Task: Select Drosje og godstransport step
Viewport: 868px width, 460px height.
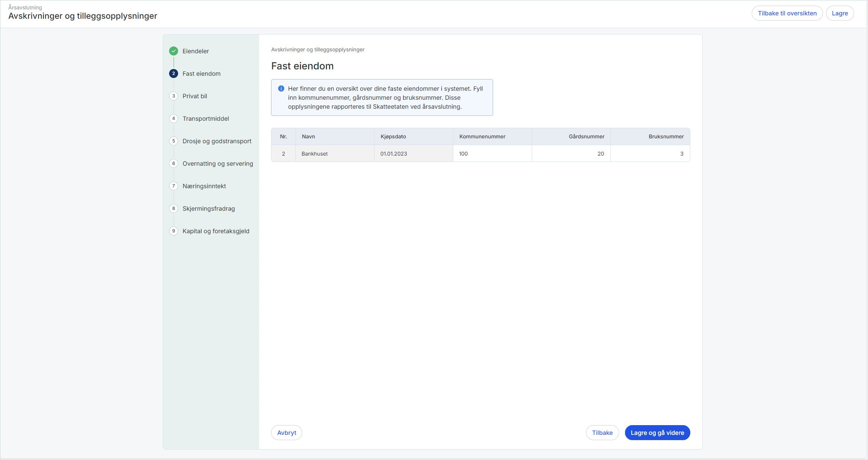Action: pos(217,141)
